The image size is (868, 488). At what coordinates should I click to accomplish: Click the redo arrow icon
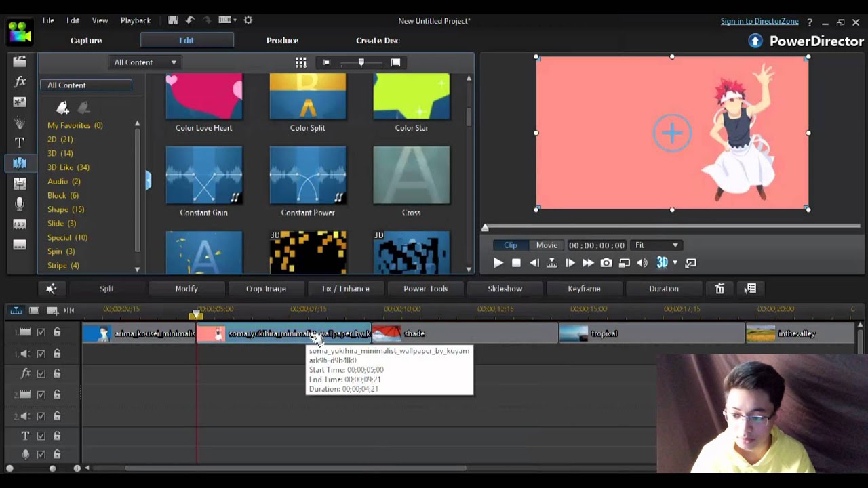coord(207,20)
